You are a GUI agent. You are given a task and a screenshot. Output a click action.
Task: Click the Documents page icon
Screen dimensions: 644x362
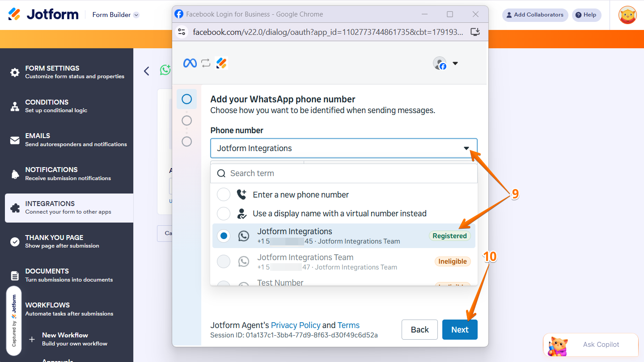coord(15,275)
